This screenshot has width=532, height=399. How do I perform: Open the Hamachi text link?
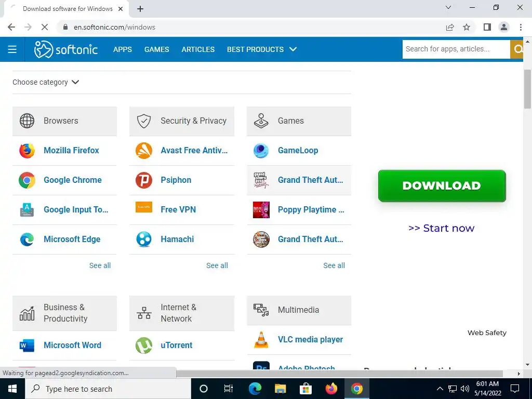click(177, 239)
